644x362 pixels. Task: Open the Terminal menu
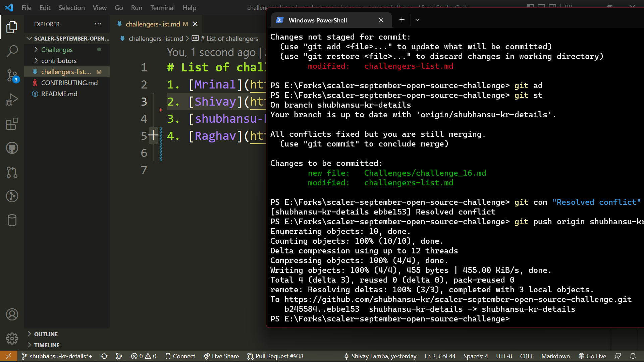(x=162, y=7)
